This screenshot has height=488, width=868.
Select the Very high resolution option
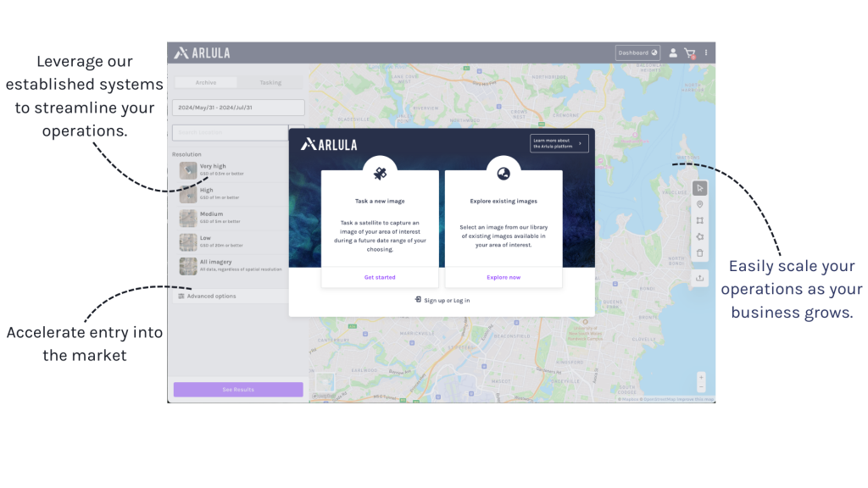click(x=212, y=169)
